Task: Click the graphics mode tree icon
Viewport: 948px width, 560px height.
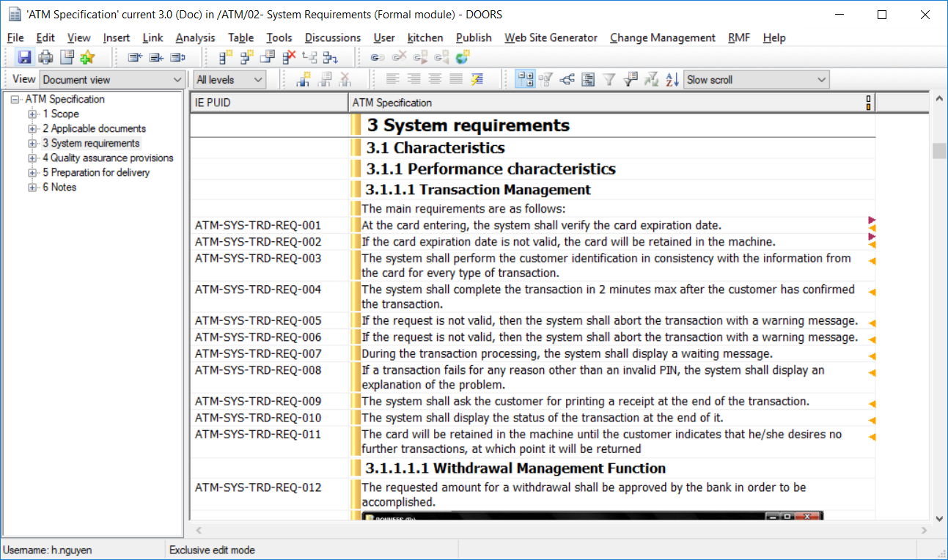Action: (567, 79)
